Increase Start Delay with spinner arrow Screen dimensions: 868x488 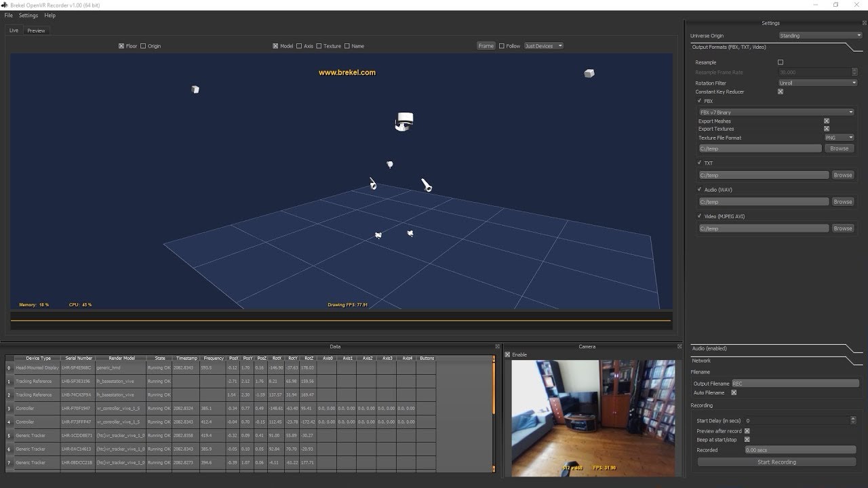[853, 418]
